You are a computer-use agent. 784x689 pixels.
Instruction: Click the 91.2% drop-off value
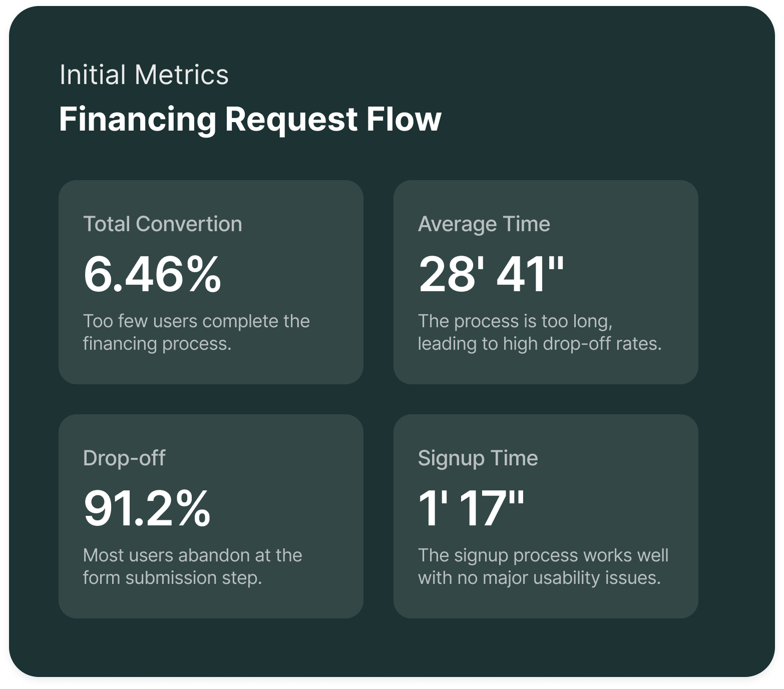pos(147,508)
